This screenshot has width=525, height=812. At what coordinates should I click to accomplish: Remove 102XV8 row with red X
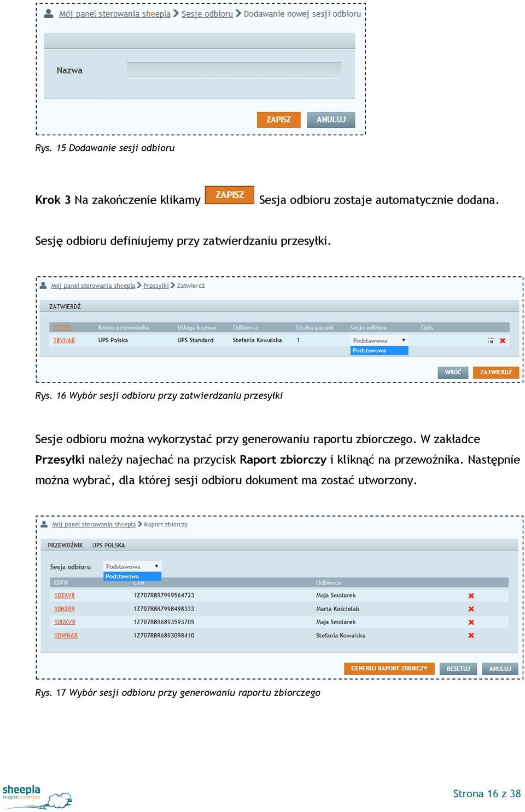point(471,595)
